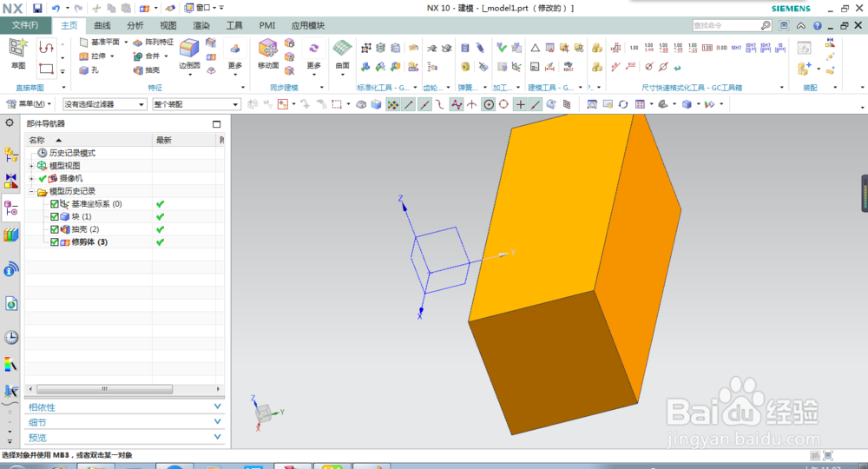The height and width of the screenshot is (469, 868).
Task: Sort by the 名称 column header
Action: click(89, 140)
